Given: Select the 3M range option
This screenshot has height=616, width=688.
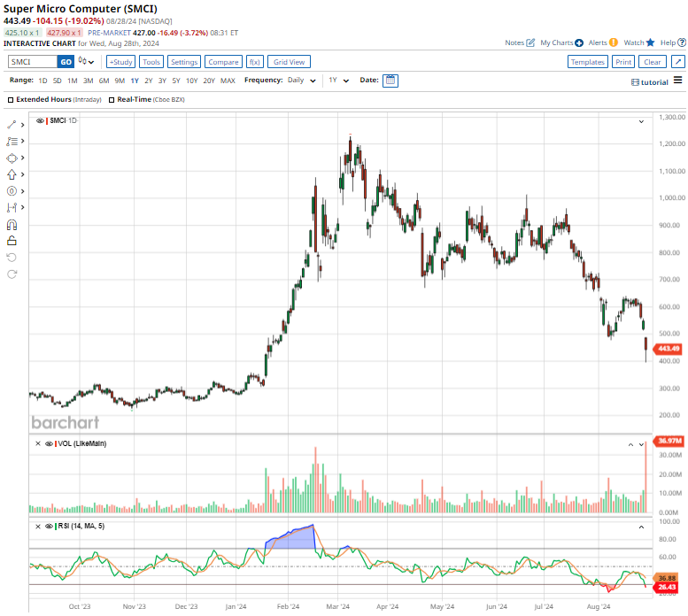Looking at the screenshot, I should coord(88,81).
